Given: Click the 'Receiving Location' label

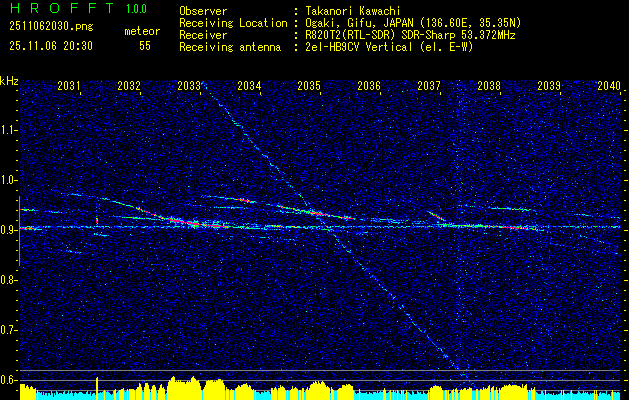Looking at the screenshot, I should tap(233, 23).
